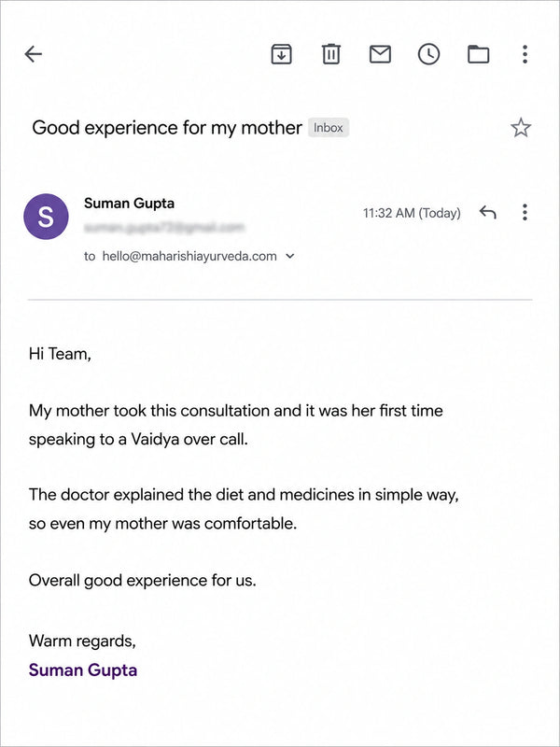Screen dimensions: 560x747
Task: Click hello@maharishiayurveda.com recipient address
Action: coord(189,256)
